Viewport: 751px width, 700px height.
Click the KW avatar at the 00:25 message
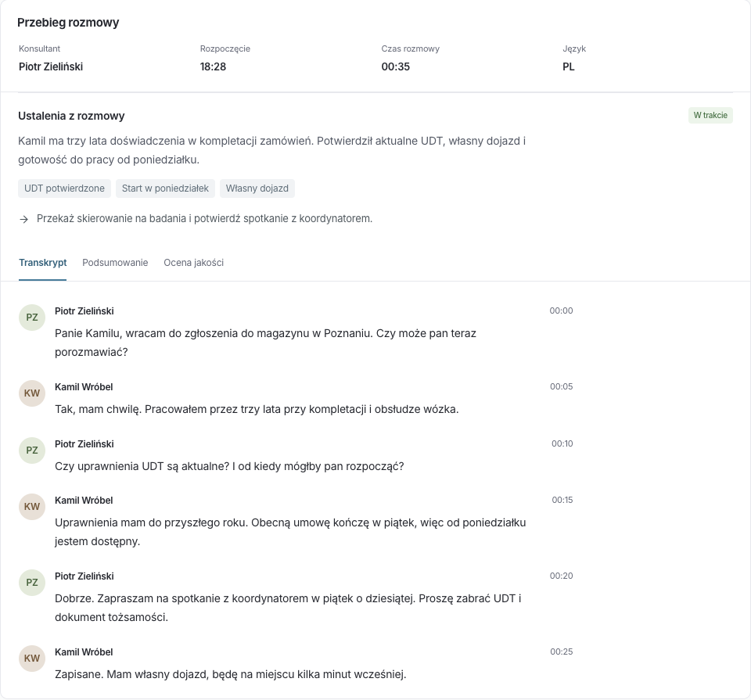(32, 659)
